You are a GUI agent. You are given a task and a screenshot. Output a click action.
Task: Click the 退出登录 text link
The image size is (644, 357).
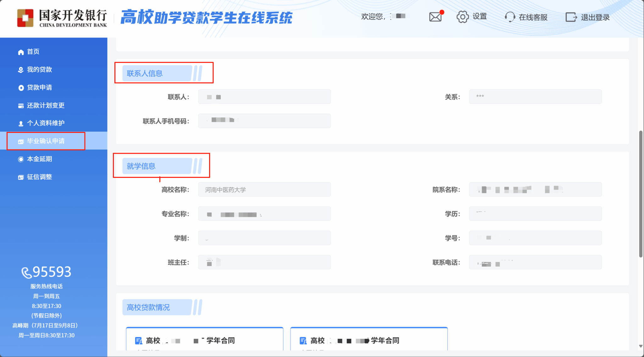point(595,17)
